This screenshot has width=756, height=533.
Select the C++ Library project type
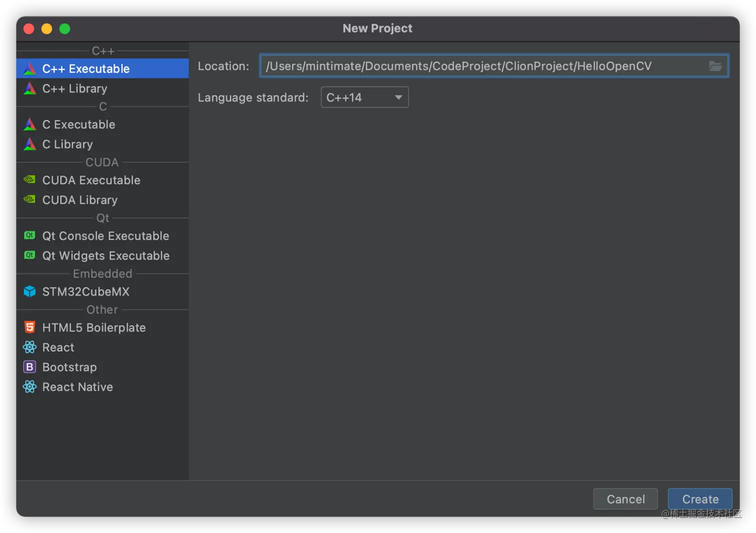75,88
